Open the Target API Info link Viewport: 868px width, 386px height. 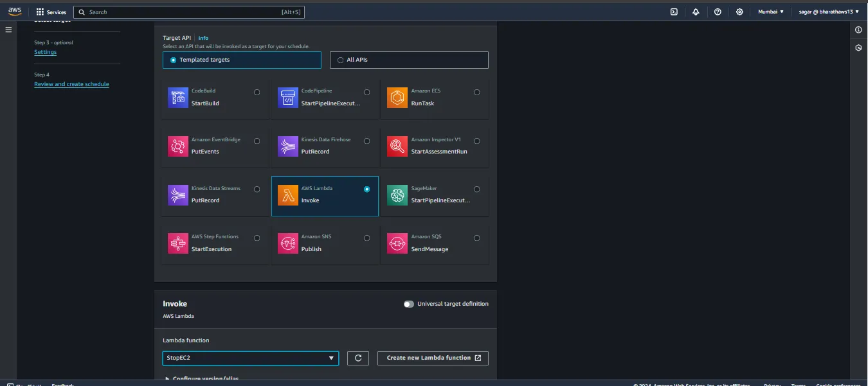click(203, 38)
